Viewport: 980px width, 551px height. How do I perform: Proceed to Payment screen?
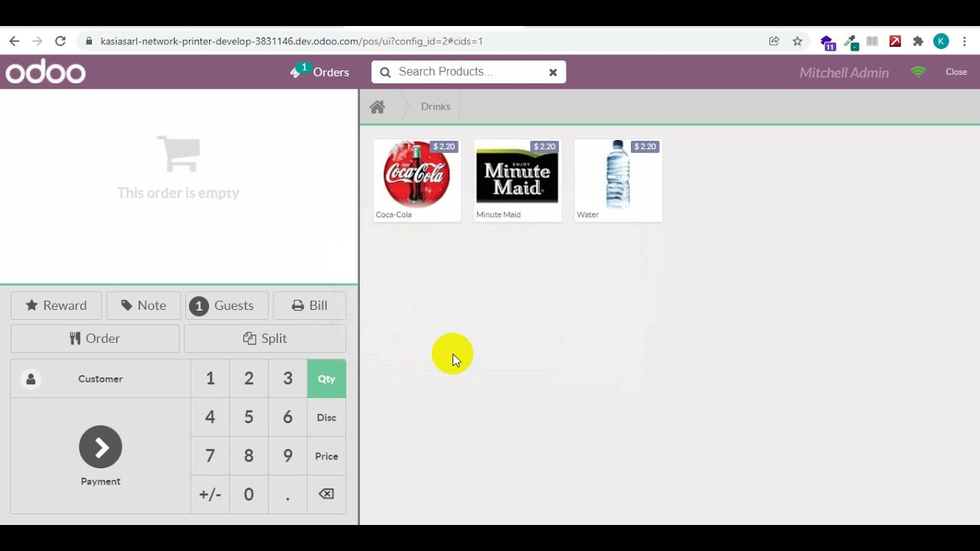tap(100, 456)
